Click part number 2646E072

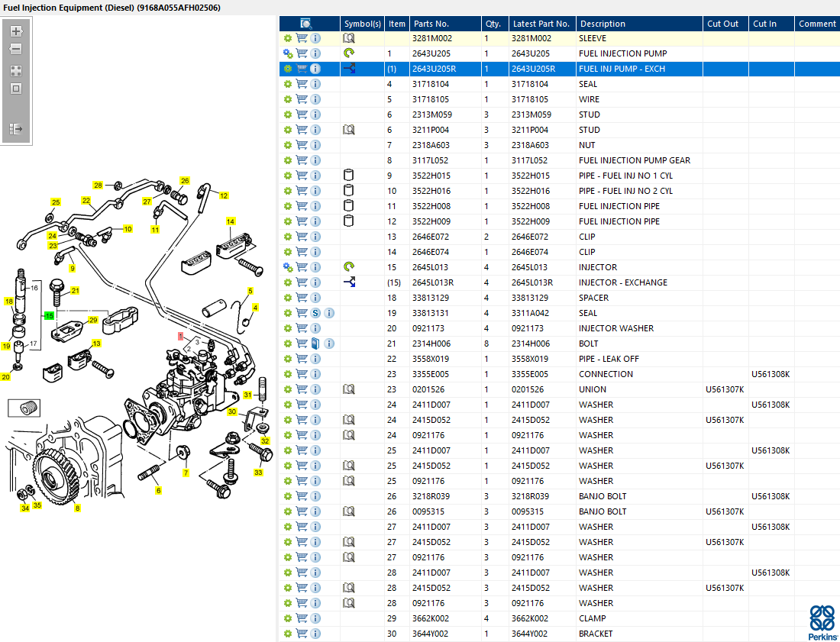coord(431,237)
